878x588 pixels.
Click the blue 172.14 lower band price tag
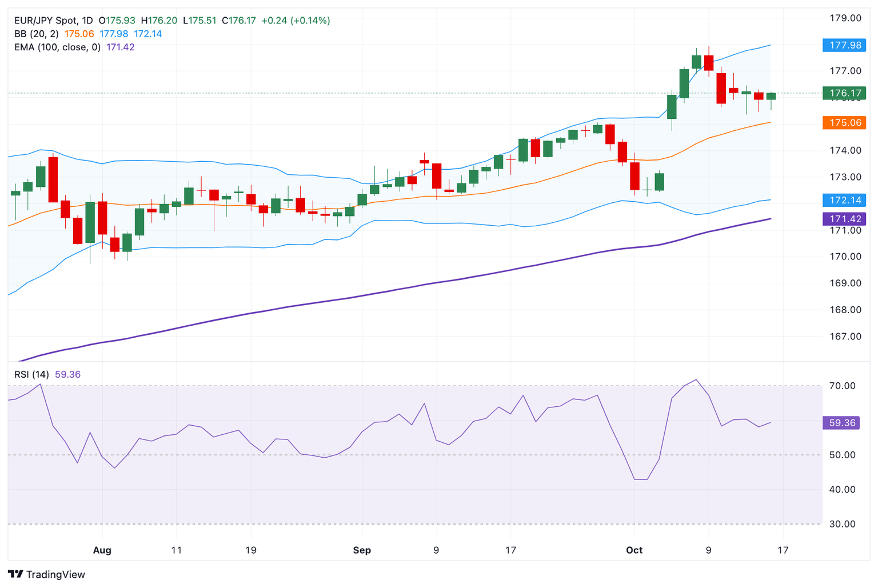(844, 201)
